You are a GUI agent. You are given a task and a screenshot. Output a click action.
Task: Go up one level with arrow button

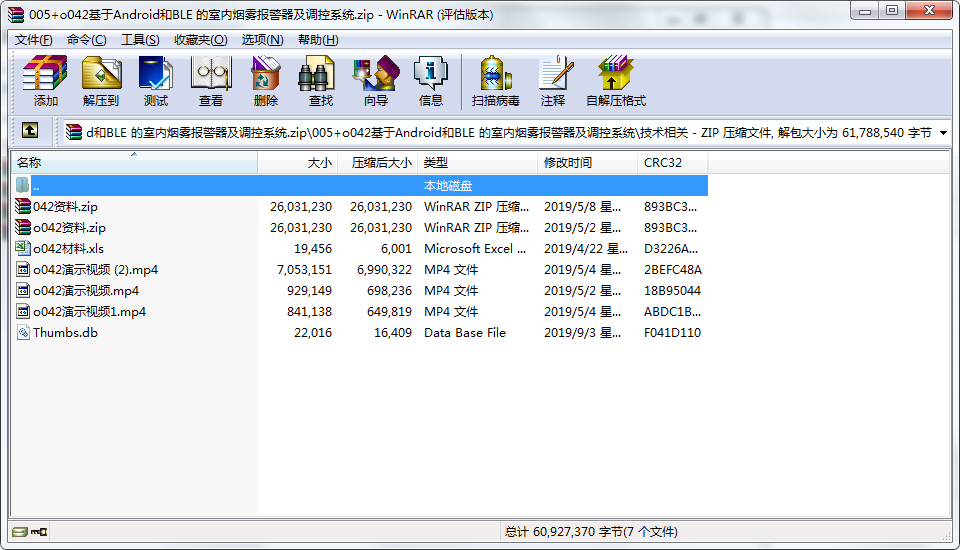30,130
